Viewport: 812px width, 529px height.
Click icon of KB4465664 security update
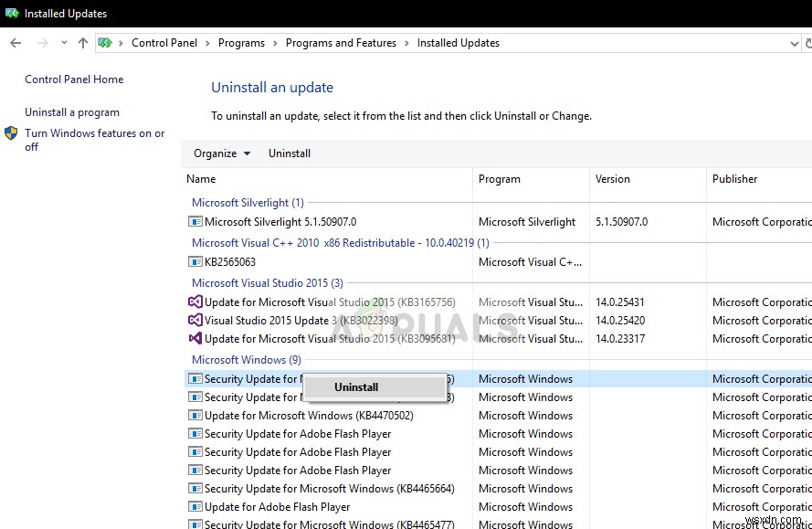pyautogui.click(x=195, y=489)
